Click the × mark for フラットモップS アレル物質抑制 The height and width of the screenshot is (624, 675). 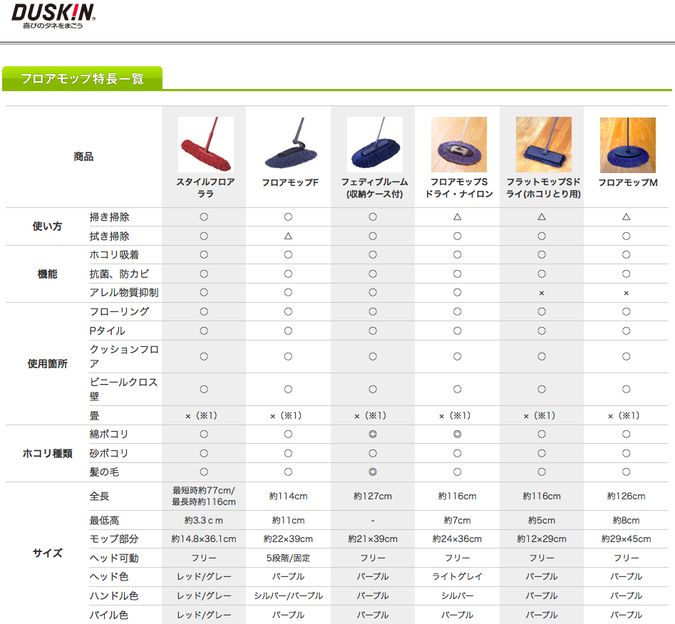pos(542,293)
